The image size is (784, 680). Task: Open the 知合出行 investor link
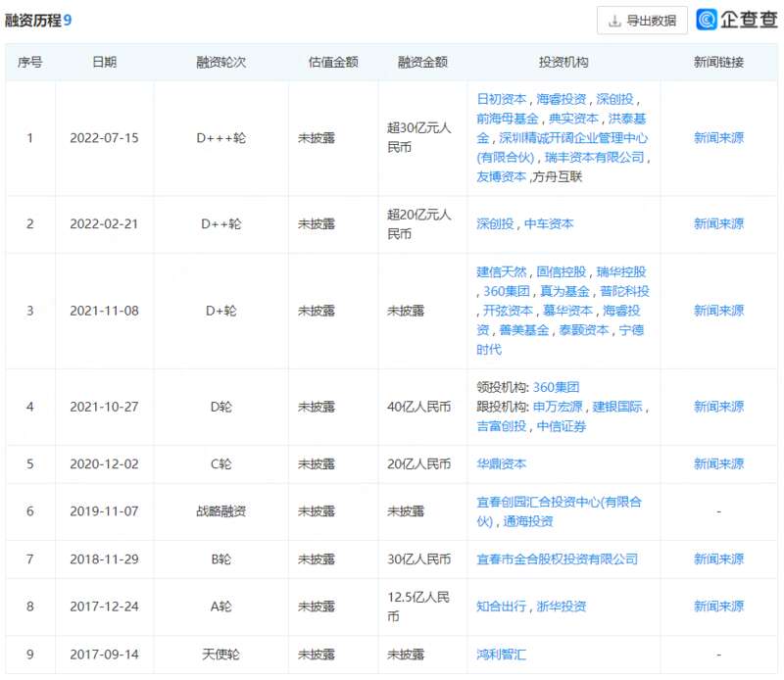(x=502, y=607)
